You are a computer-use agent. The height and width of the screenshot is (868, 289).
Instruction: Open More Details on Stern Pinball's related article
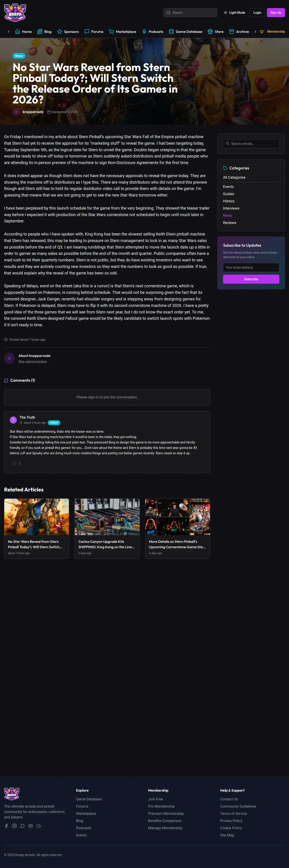coord(178,528)
